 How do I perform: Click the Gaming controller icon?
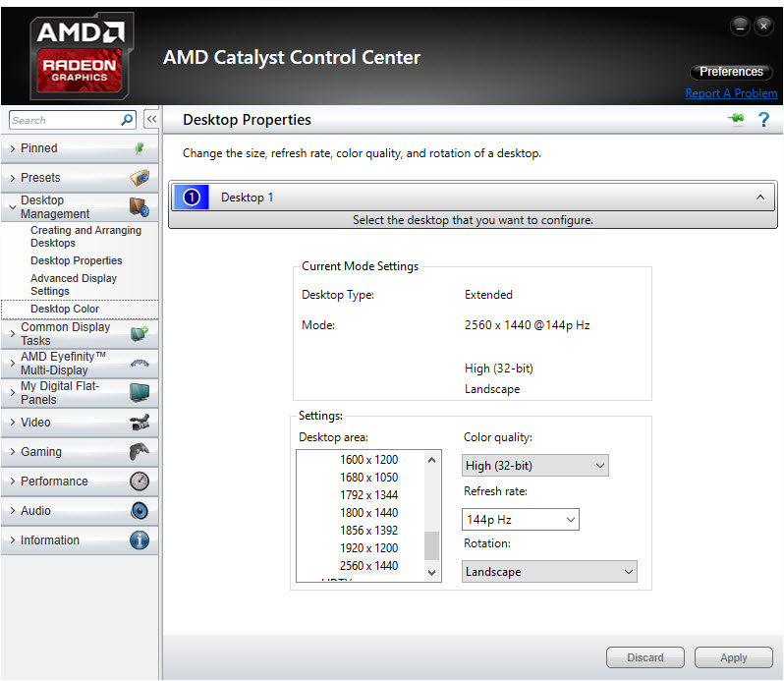(x=140, y=451)
